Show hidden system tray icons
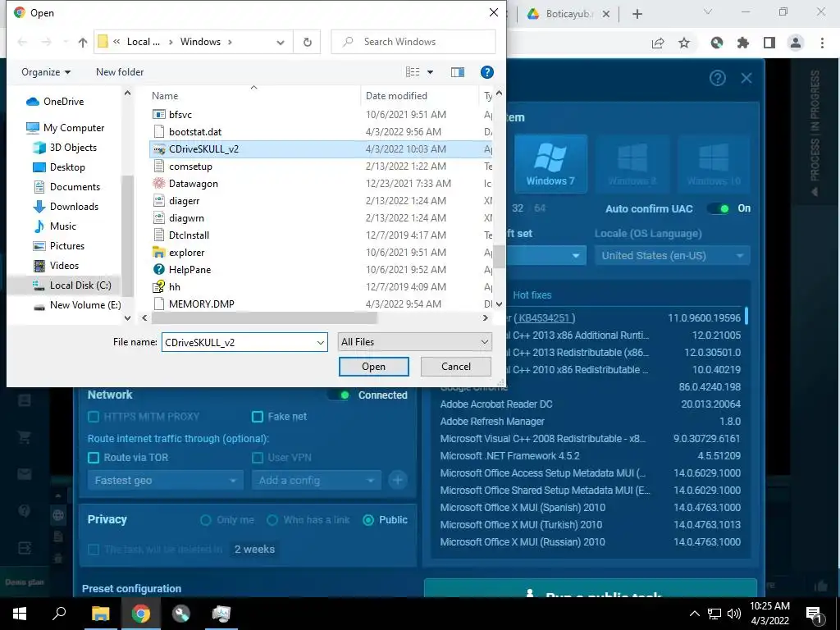 pos(694,614)
